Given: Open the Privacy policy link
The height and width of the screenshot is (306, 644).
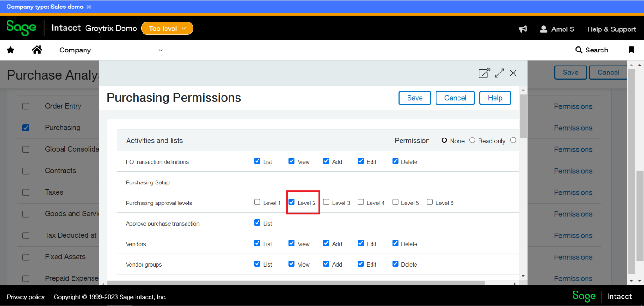Looking at the screenshot, I should coord(26,297).
